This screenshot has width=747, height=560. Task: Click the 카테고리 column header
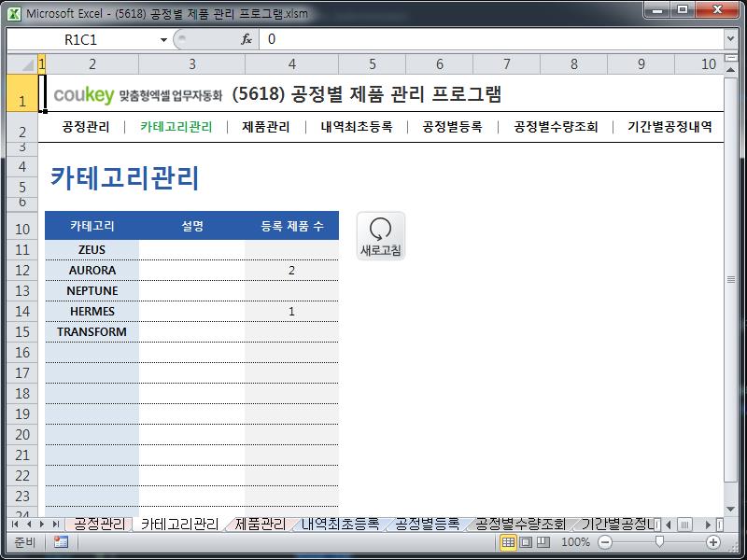coord(92,226)
